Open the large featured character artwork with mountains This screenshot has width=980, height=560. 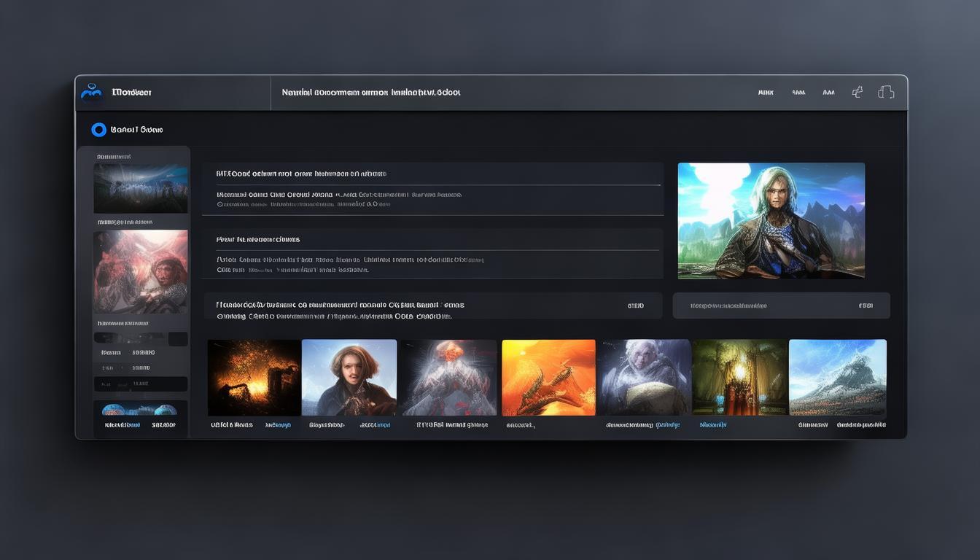tap(771, 220)
